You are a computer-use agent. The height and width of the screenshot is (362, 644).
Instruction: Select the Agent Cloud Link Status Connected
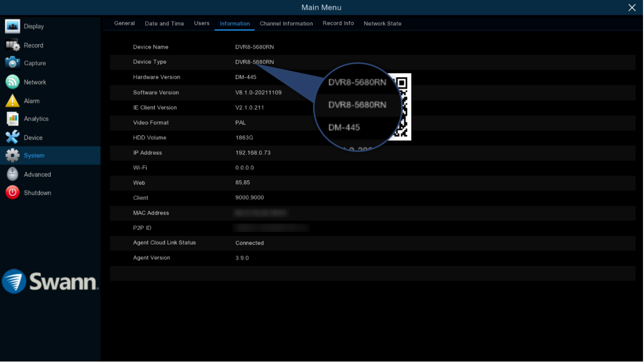250,243
